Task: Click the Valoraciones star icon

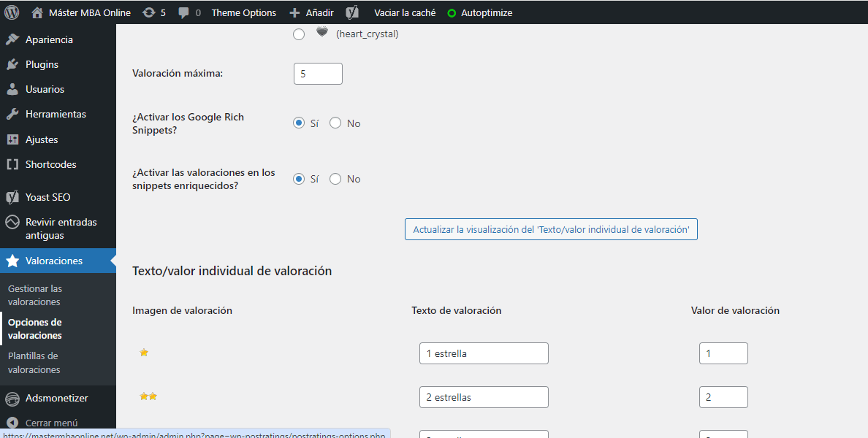Action: click(x=12, y=261)
